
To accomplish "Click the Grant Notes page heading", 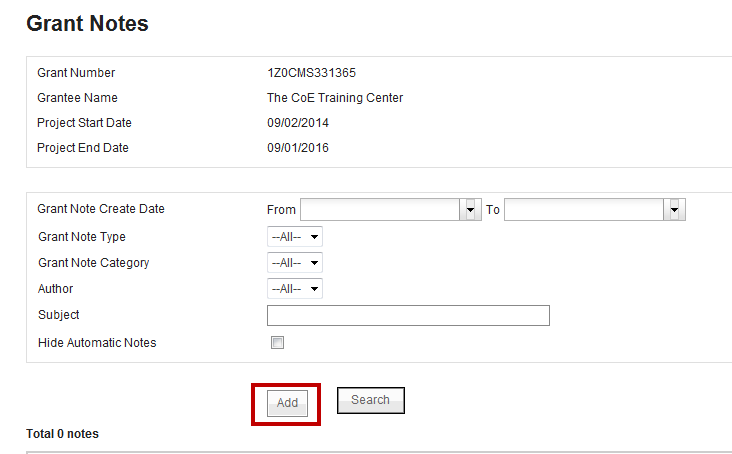I will [87, 24].
